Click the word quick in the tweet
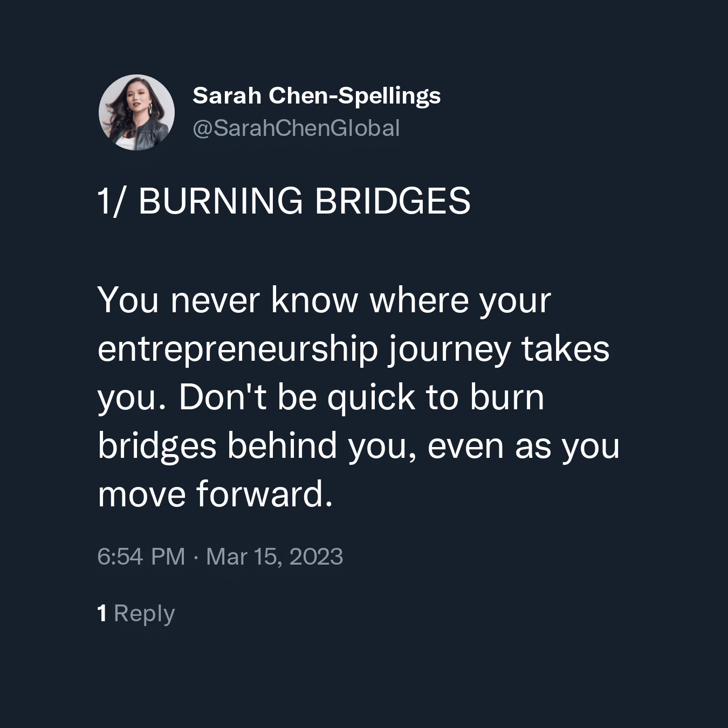The height and width of the screenshot is (728, 728). (x=372, y=398)
